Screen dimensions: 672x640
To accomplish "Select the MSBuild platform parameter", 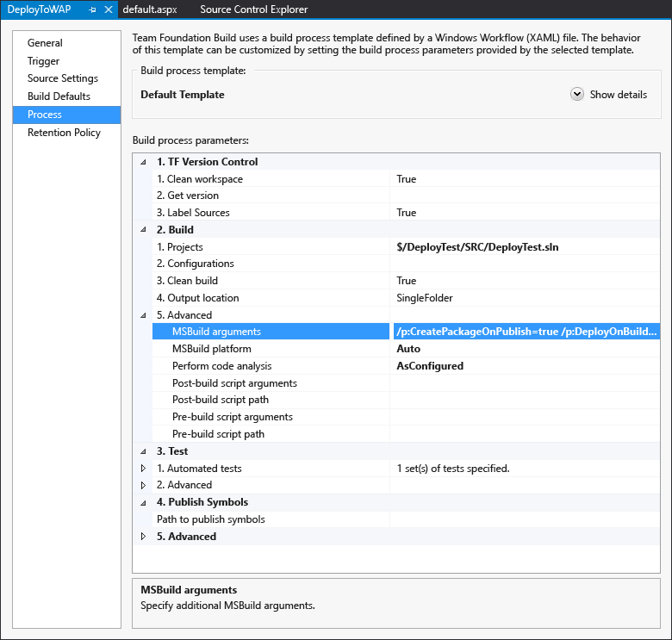I will 271,349.
